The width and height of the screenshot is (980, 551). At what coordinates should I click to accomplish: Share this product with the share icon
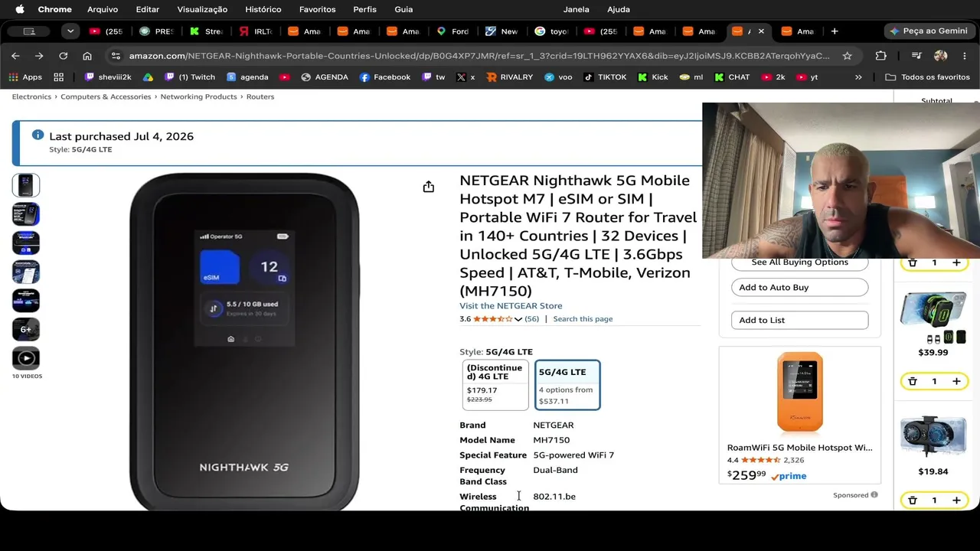(429, 187)
